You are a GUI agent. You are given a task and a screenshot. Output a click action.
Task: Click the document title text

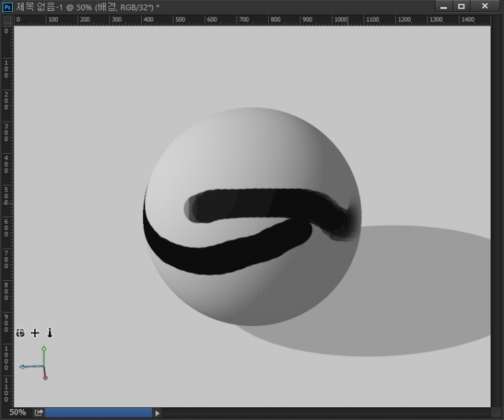click(87, 6)
